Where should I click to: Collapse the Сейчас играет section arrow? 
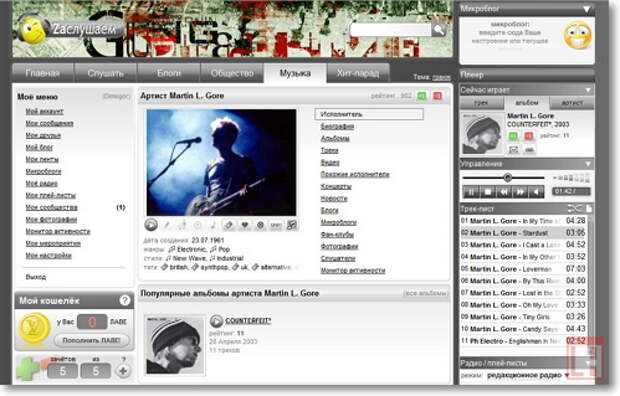588,90
